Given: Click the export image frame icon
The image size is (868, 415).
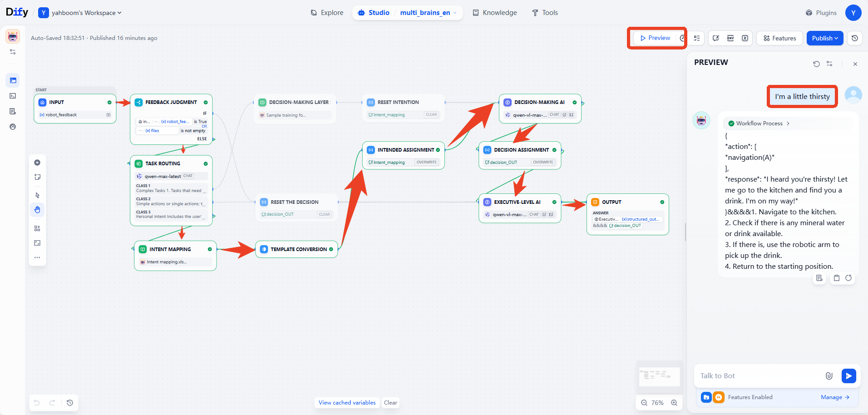Looking at the screenshot, I should 37,243.
